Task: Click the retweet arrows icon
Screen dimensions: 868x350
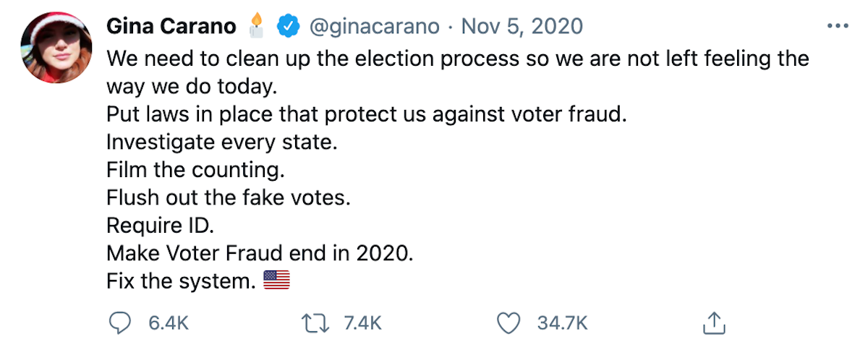Action: click(x=315, y=323)
